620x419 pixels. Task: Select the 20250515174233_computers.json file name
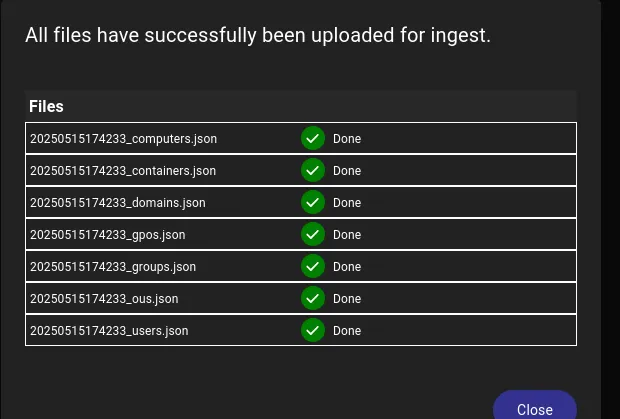pyautogui.click(x=123, y=139)
